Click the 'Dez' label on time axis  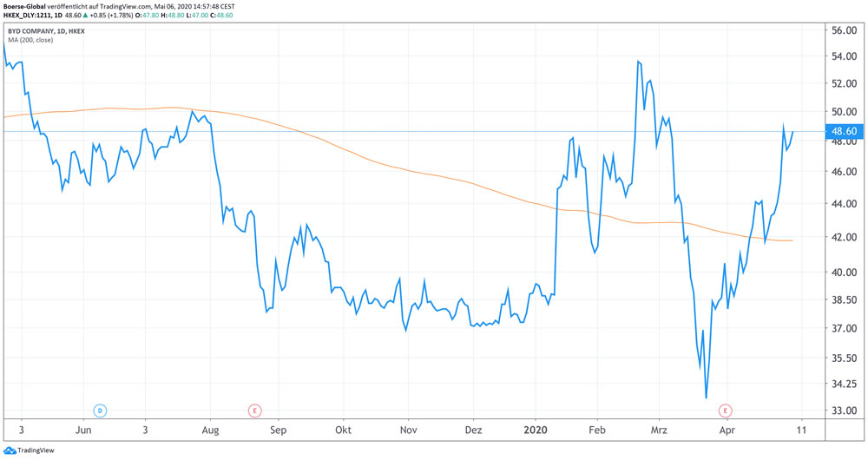[x=473, y=430]
